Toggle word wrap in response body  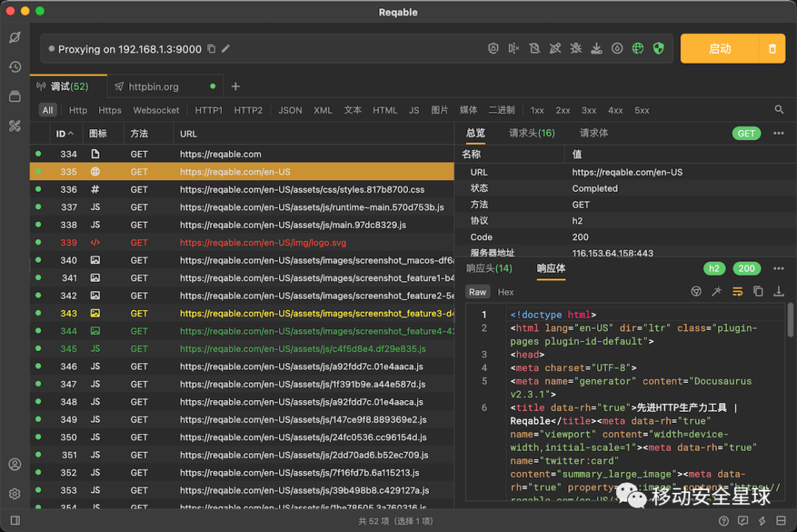pos(737,291)
